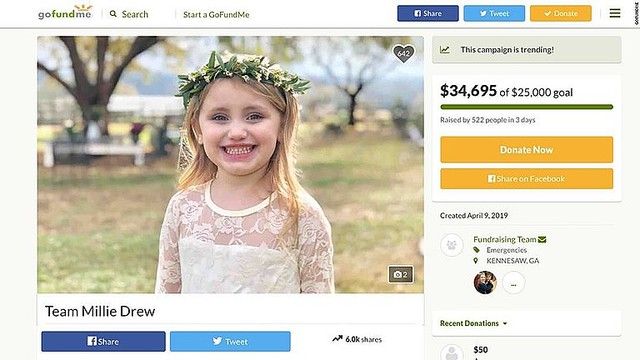Click the Emergencies category link
Screen dimensions: 640x360
coord(507,250)
